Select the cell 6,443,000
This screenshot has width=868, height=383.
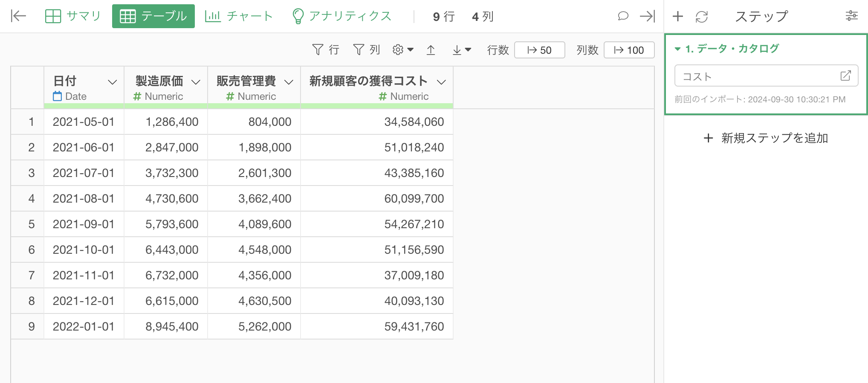tap(166, 250)
